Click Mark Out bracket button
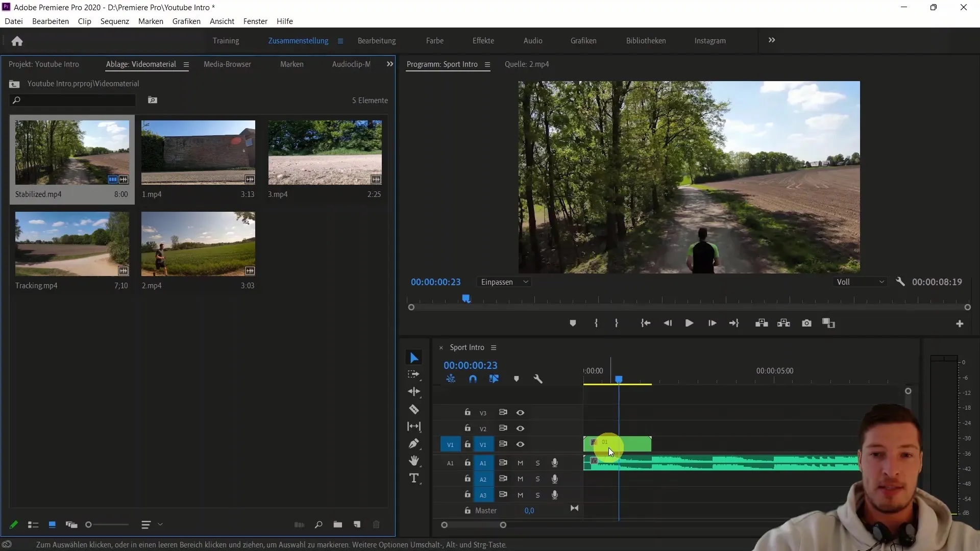The width and height of the screenshot is (980, 551). click(x=617, y=323)
